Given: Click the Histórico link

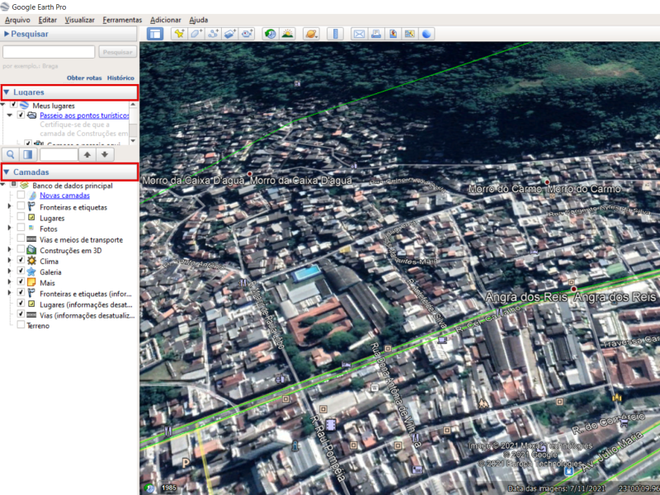Looking at the screenshot, I should click(120, 78).
